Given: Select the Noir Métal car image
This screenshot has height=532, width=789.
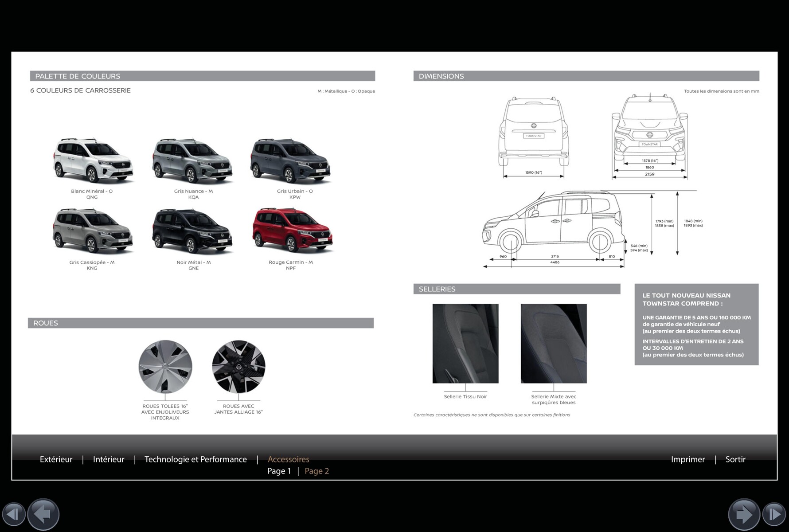Looking at the screenshot, I should point(192,231).
